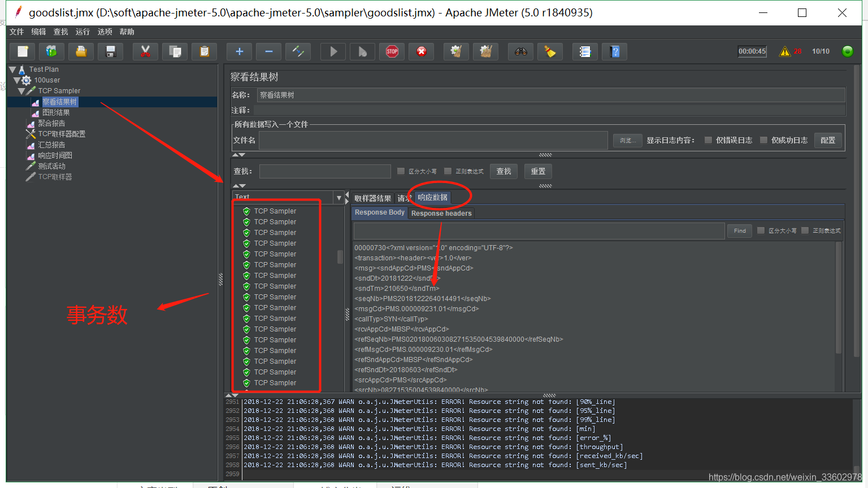Open Help with the question mark icon
The height and width of the screenshot is (488, 868).
(614, 51)
